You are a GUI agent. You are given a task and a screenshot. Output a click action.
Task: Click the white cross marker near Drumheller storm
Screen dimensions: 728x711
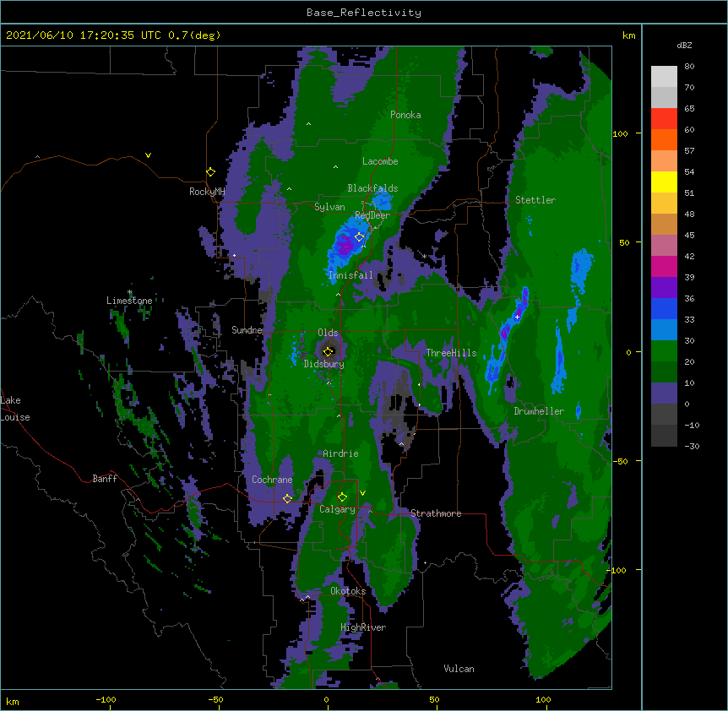pos(517,317)
